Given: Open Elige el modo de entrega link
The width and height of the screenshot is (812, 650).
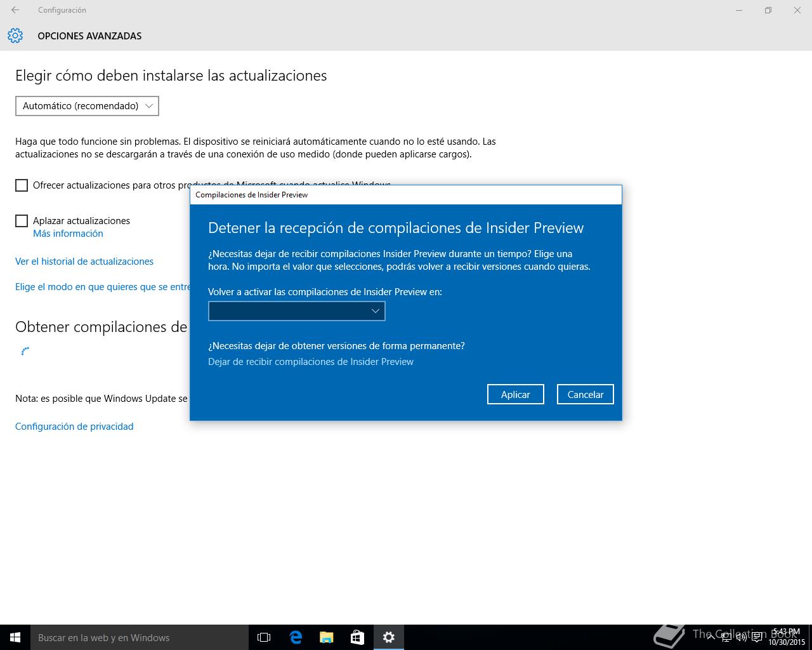Looking at the screenshot, I should pos(103,287).
